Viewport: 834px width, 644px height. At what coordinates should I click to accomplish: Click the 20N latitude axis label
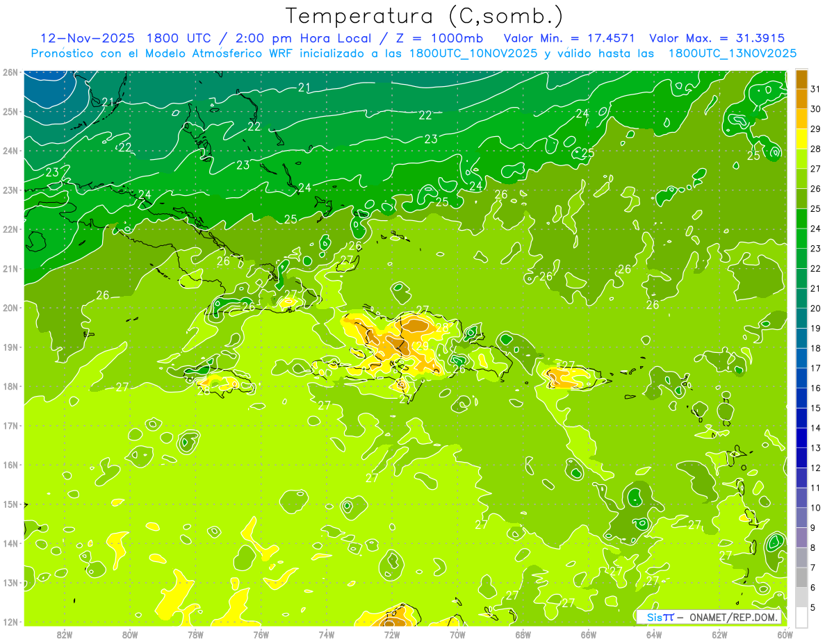click(10, 308)
